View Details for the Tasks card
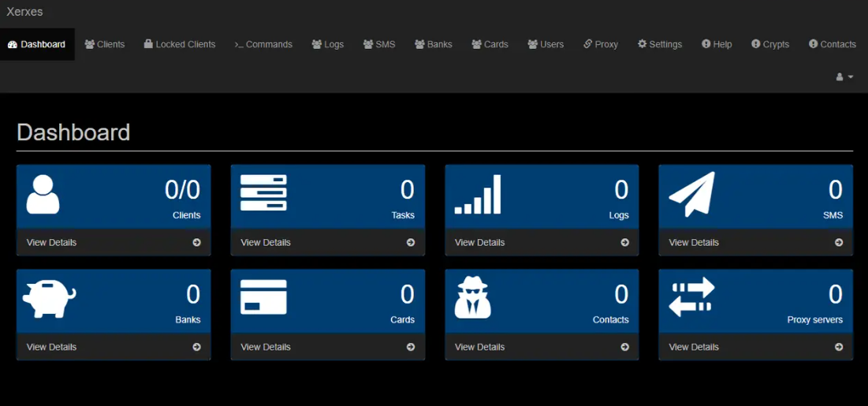Image resolution: width=868 pixels, height=406 pixels. pos(327,243)
